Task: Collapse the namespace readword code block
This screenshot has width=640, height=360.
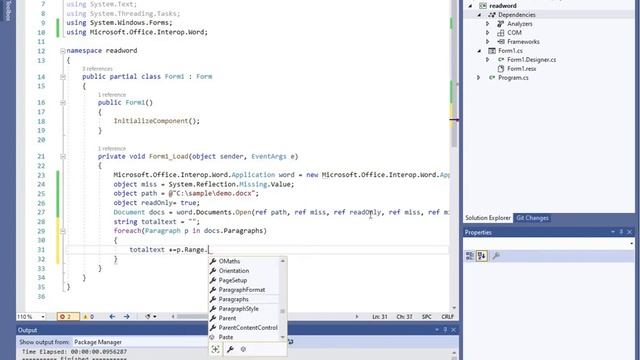Action: [x=63, y=51]
